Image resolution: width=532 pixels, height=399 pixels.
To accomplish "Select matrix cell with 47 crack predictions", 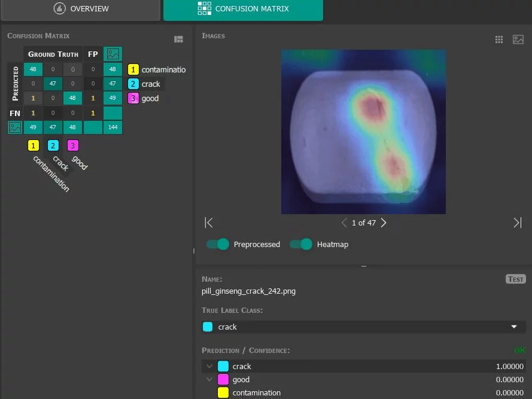I will 53,84.
